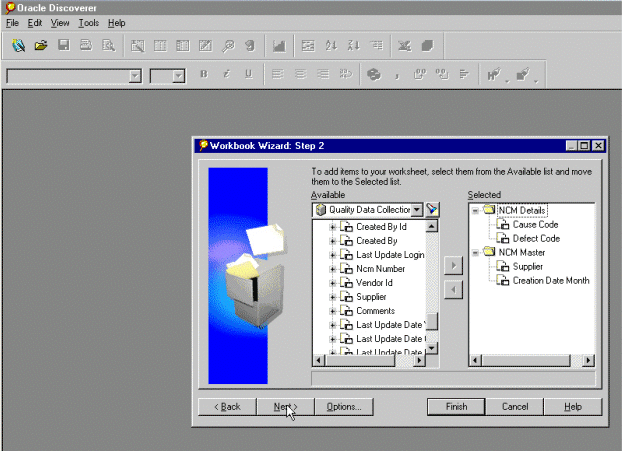Collapse the NCM Details folder
Screen dimensions: 622x452
[475, 211]
